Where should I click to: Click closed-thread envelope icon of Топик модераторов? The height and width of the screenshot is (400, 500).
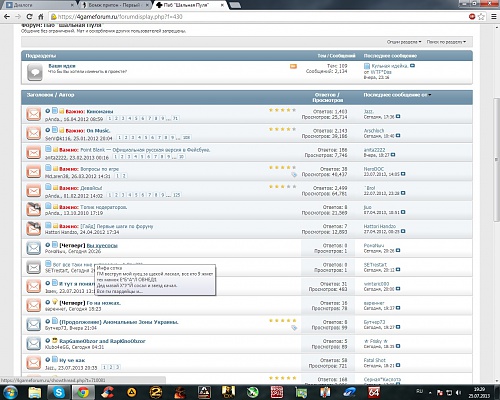click(x=34, y=210)
